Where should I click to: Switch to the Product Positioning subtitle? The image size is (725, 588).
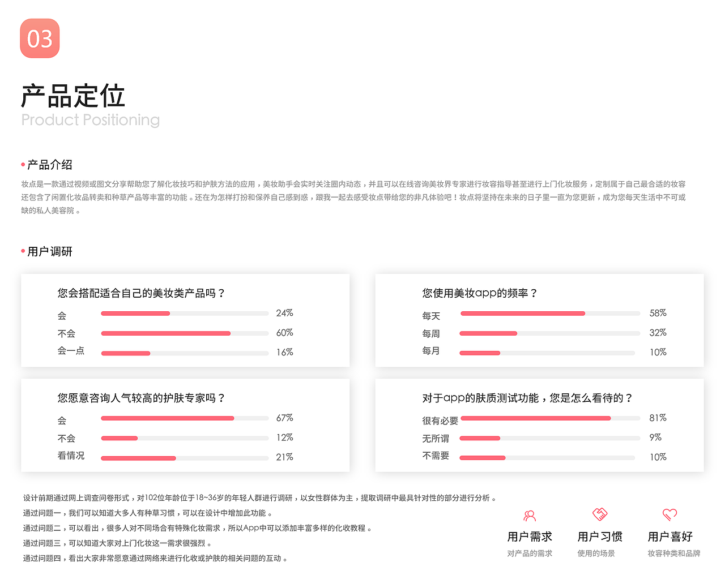pyautogui.click(x=90, y=120)
